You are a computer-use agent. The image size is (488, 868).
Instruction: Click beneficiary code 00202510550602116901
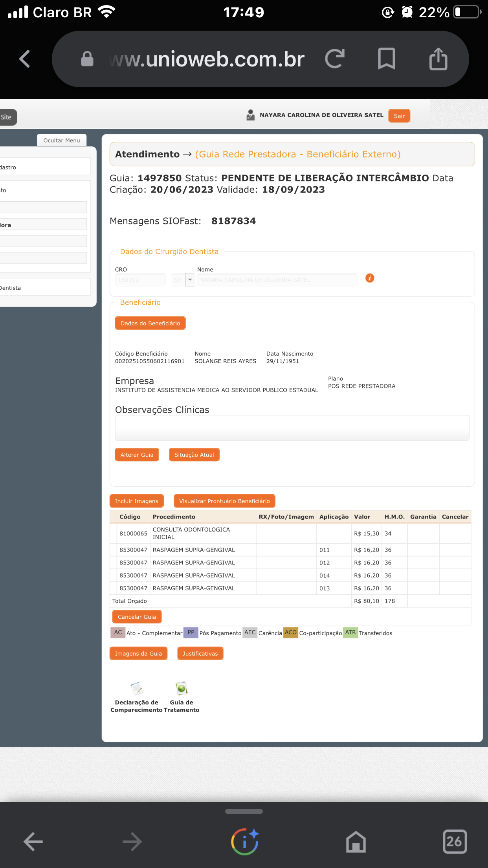pyautogui.click(x=150, y=361)
